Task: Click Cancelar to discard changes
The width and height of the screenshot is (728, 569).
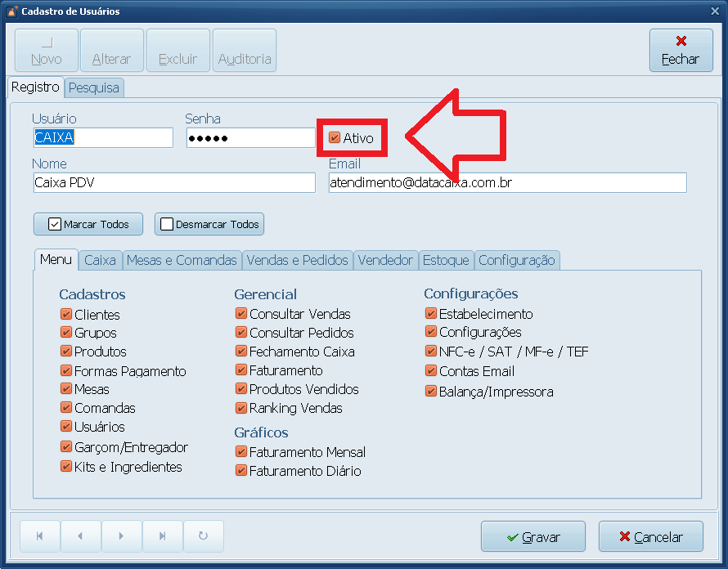Action: click(650, 537)
